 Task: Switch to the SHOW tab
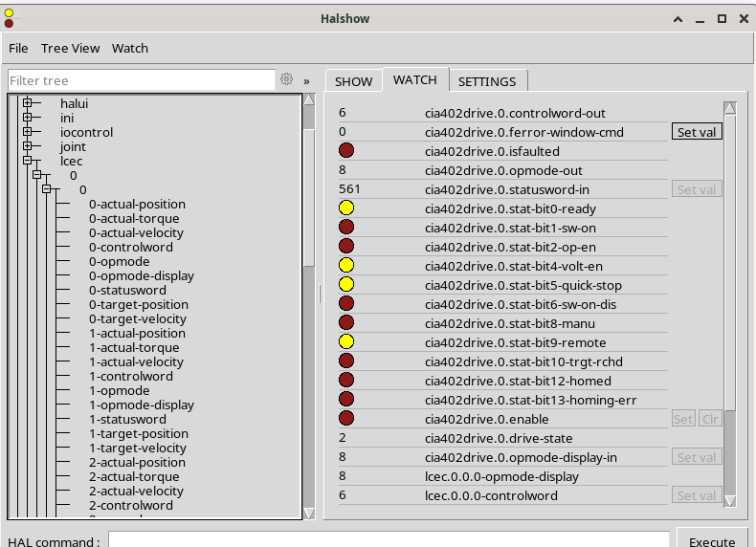point(353,81)
